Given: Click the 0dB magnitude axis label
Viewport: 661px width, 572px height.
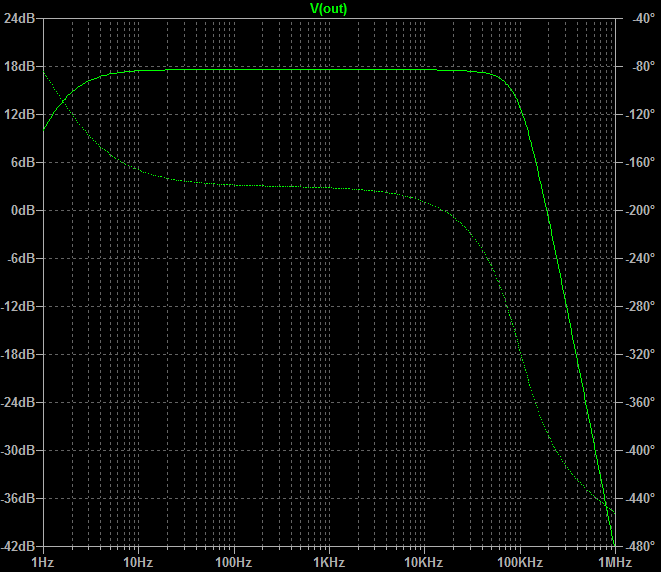Looking at the screenshot, I should pos(22,210).
